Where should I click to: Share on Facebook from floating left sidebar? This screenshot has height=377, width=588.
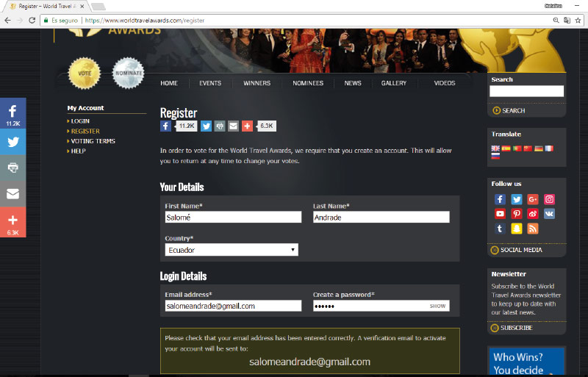coord(12,113)
